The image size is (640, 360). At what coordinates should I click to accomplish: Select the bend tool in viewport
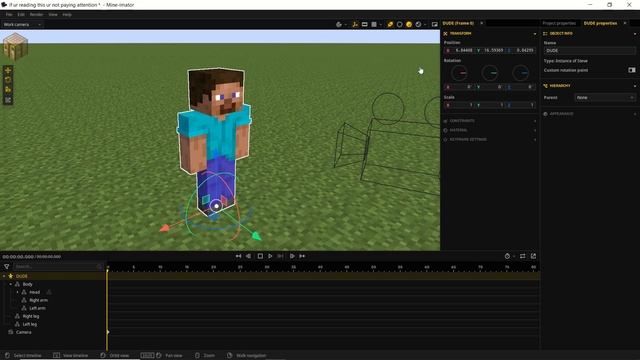point(8,100)
